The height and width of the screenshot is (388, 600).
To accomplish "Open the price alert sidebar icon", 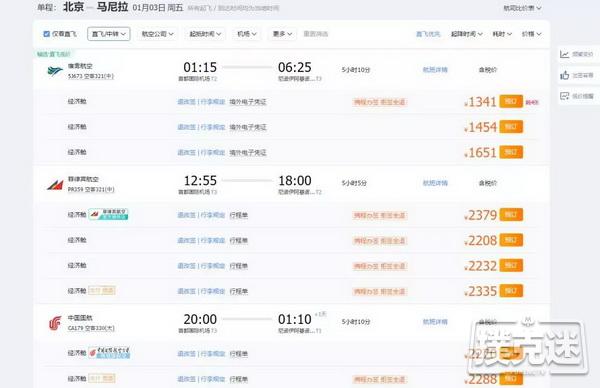I will click(x=564, y=96).
